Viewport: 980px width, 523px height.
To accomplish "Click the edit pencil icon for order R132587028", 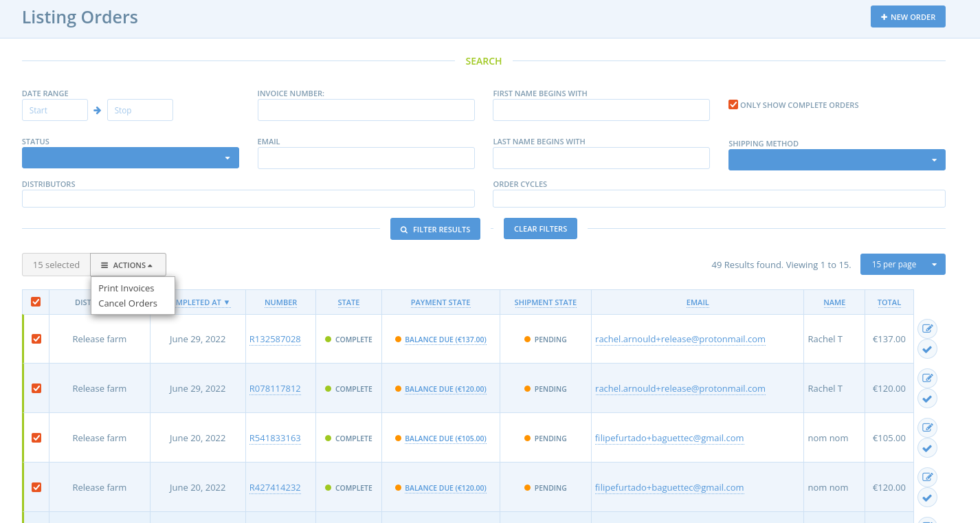I will (x=927, y=329).
